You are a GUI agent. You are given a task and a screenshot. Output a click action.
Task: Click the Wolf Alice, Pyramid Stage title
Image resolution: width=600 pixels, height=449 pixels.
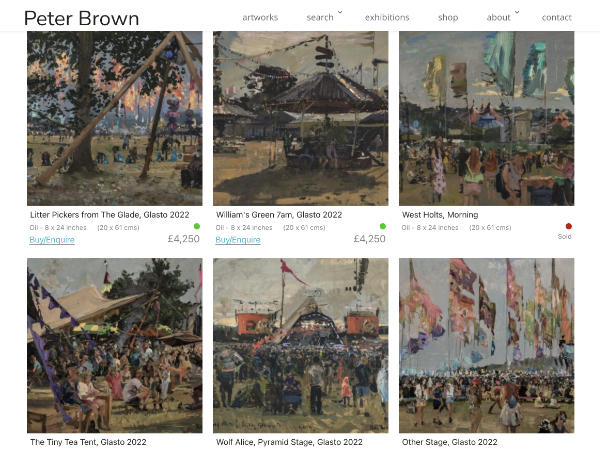click(289, 442)
